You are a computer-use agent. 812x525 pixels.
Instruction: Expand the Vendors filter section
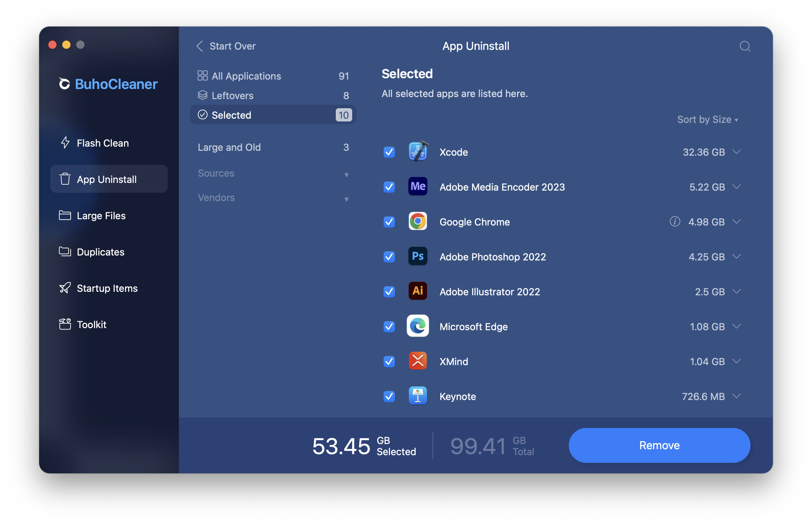(273, 198)
